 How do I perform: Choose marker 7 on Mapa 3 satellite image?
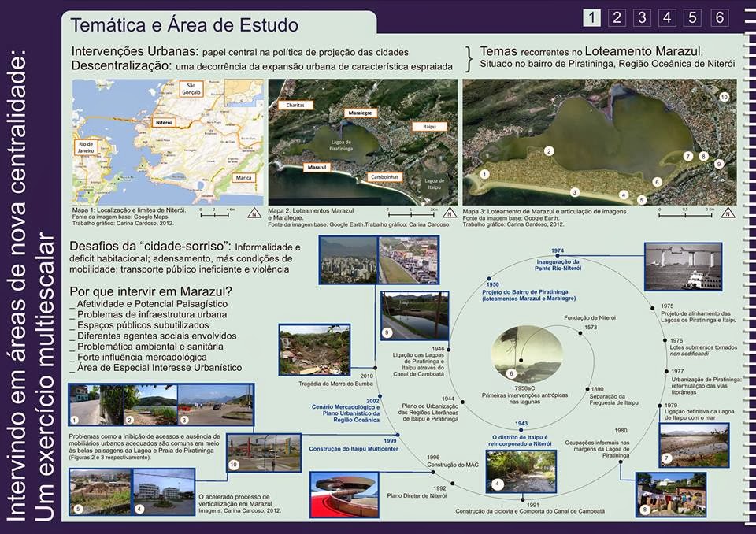coord(688,156)
